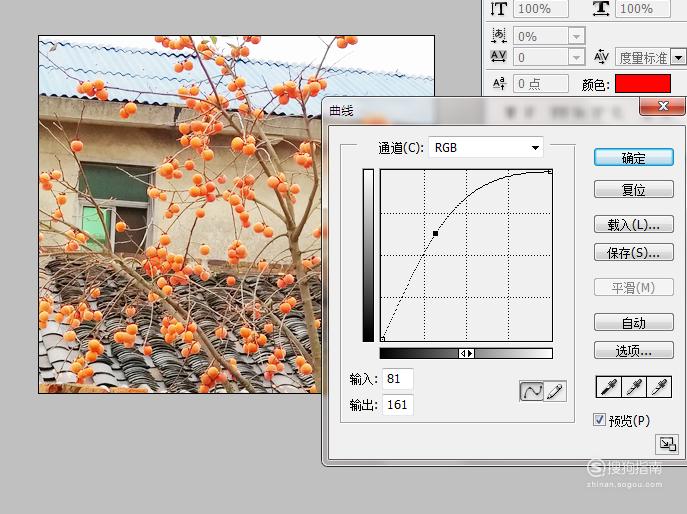Click the baseline shift icon
The width and height of the screenshot is (687, 514).
click(x=499, y=83)
